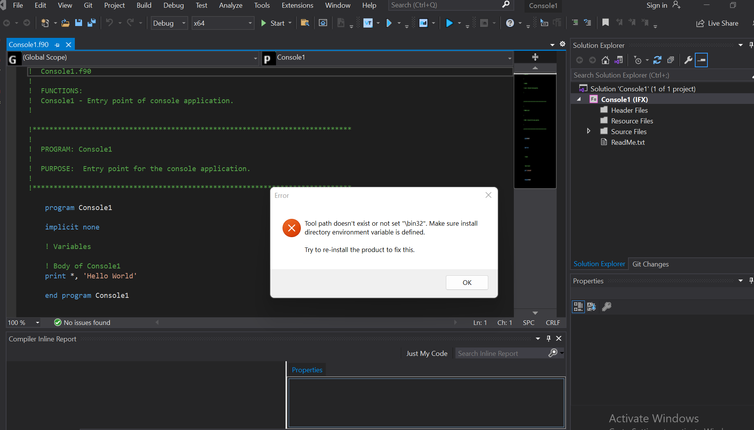Click the search magnifier in the title bar
Screen dimensions: 754x430
505,5
